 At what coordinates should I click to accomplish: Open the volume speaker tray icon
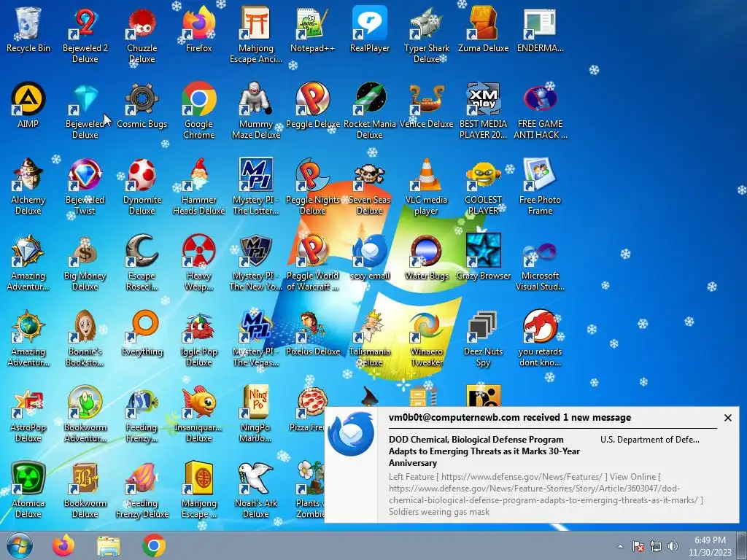pyautogui.click(x=673, y=546)
